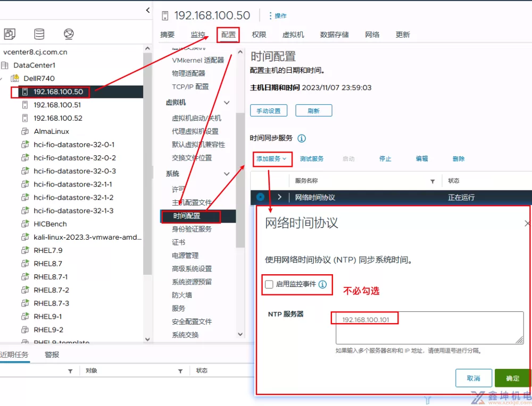Screen dimensions: 532x406
Task: Open the 网络 tab
Action: click(x=372, y=35)
